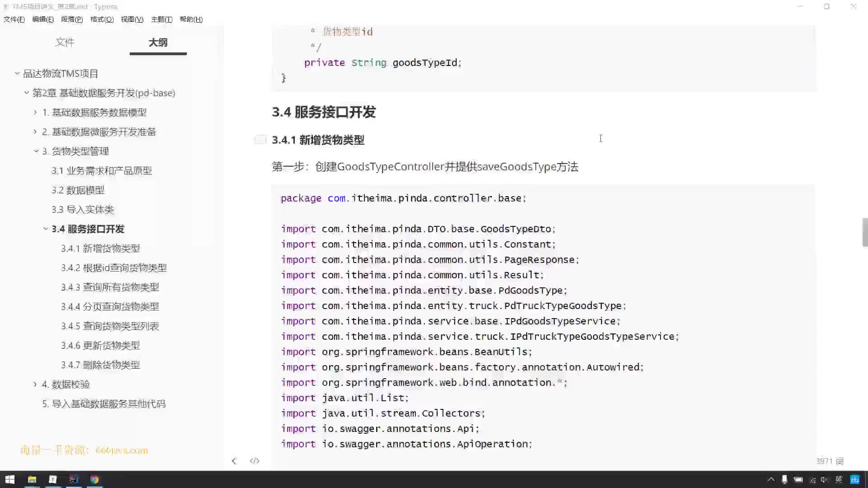
Task: Collapse 品达物流TMS项目 outline root
Action: 17,73
